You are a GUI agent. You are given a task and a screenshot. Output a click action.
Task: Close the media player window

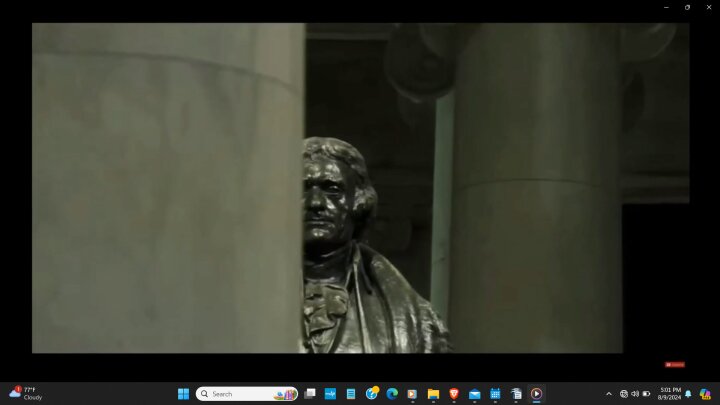709,7
